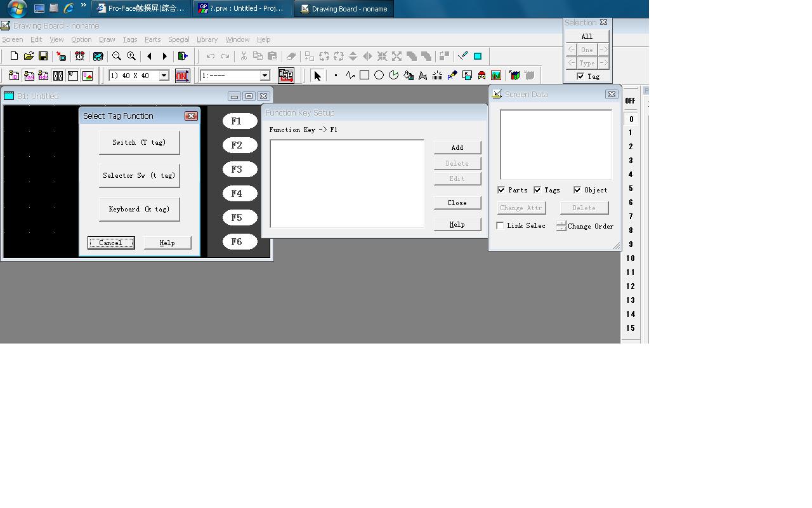
Task: Open the 1:---- line type dropdown
Action: (265, 76)
